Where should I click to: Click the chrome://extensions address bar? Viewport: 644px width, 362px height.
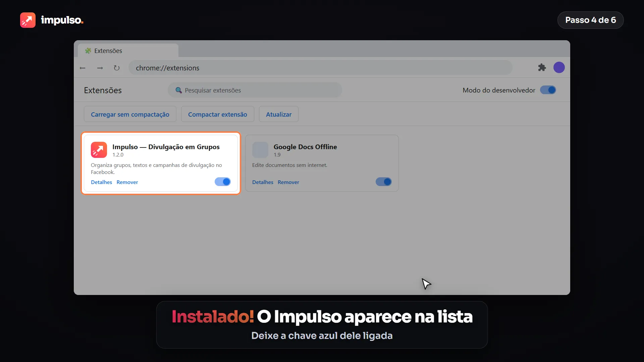point(320,68)
